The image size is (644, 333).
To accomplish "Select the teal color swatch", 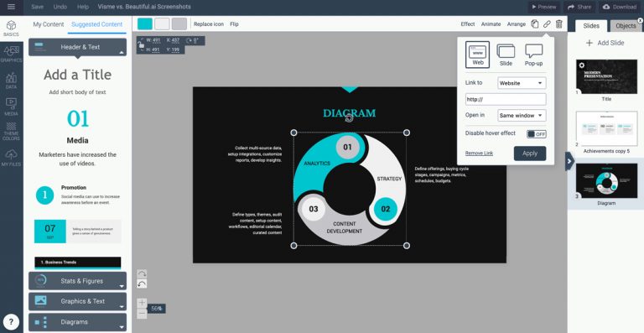I will pos(144,23).
